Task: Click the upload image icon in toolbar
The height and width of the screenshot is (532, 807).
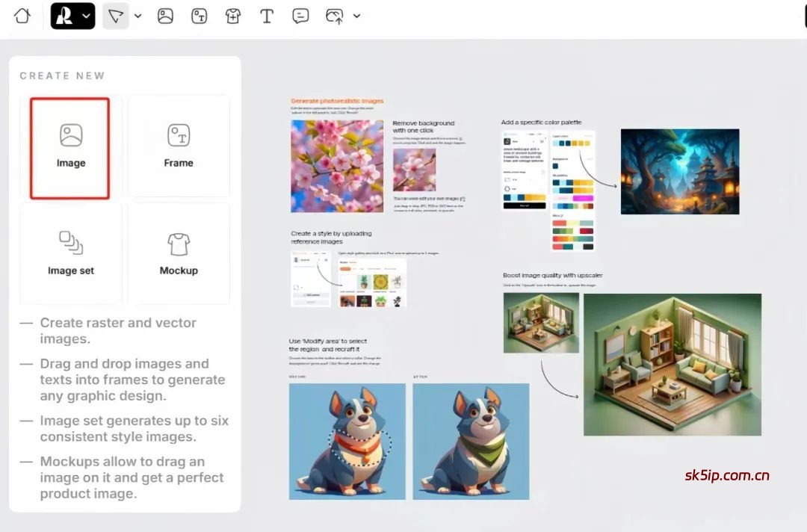Action: pyautogui.click(x=334, y=16)
